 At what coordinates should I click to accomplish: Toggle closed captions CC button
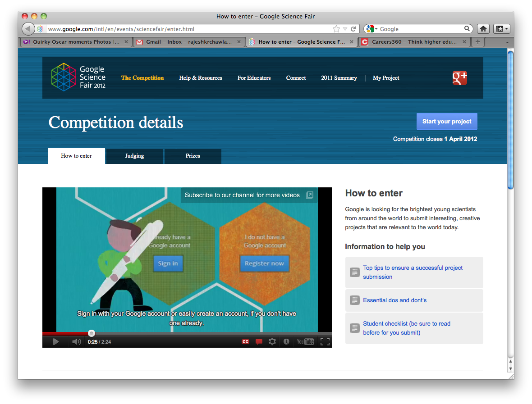click(245, 342)
